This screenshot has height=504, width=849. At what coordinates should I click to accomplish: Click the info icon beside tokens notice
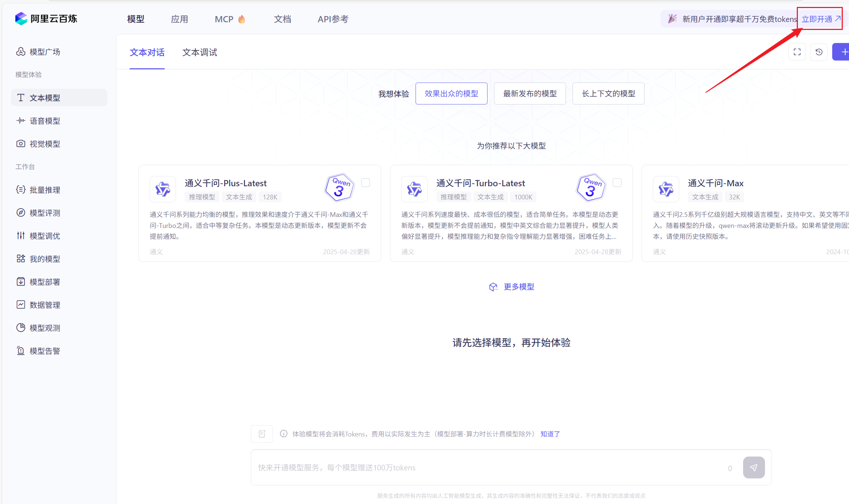coord(284,434)
